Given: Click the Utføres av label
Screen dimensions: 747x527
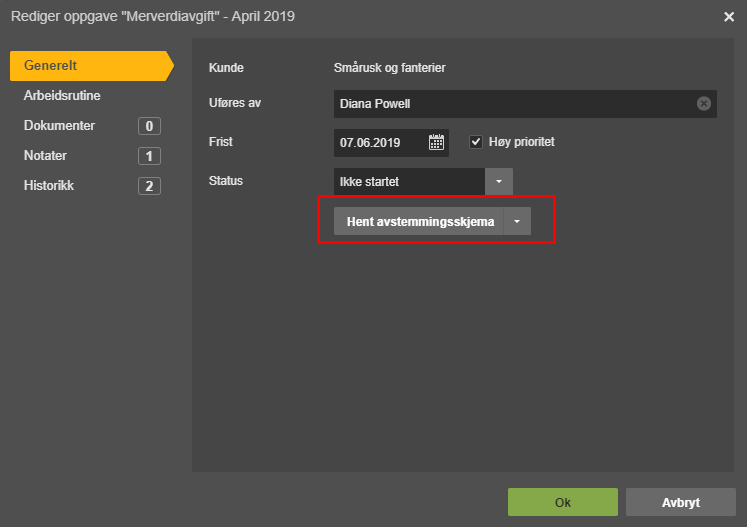Looking at the screenshot, I should coord(235,103).
